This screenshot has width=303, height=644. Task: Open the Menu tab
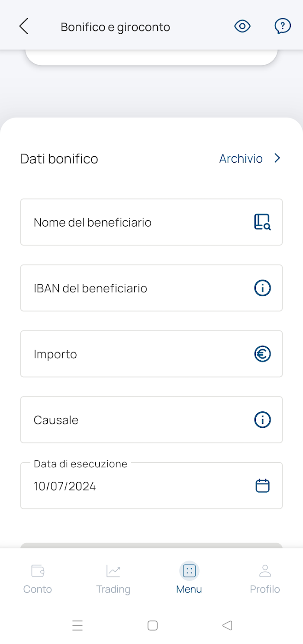coord(189,579)
